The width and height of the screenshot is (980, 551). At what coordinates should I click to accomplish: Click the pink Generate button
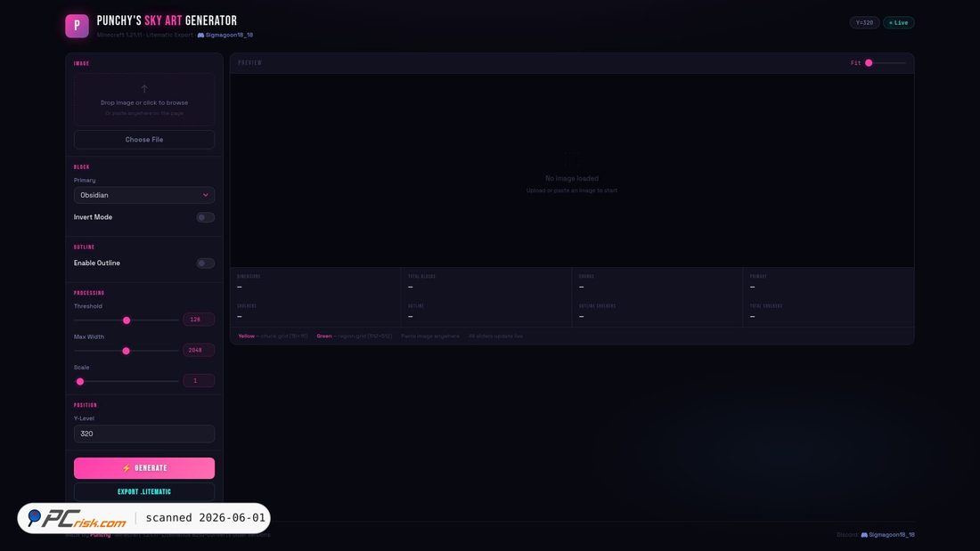pos(144,468)
